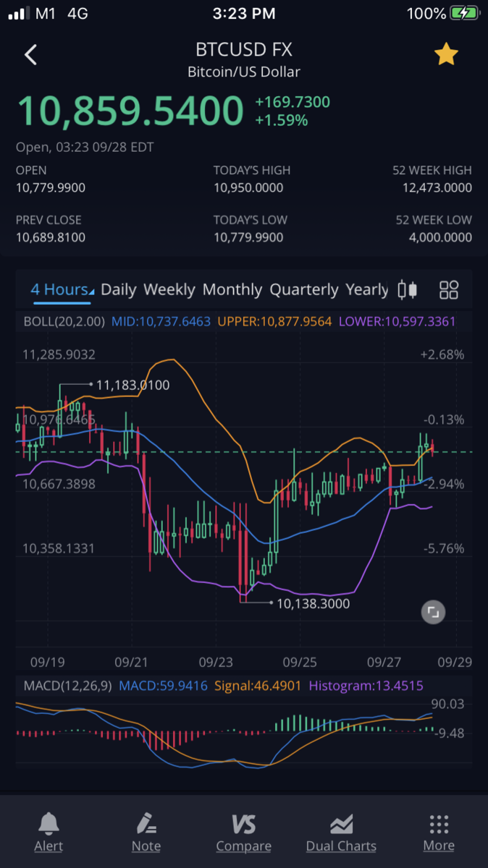This screenshot has height=868, width=488.
Task: Switch to the Weekly tab
Action: 169,290
